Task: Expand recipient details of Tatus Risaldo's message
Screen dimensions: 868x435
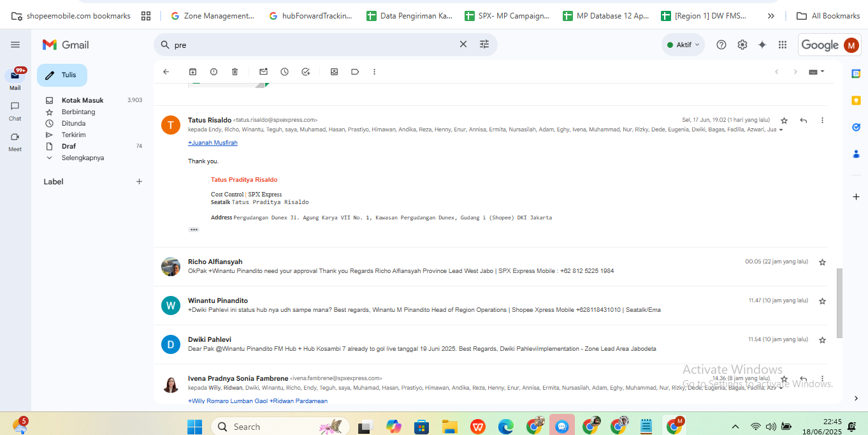Action: 781,130
